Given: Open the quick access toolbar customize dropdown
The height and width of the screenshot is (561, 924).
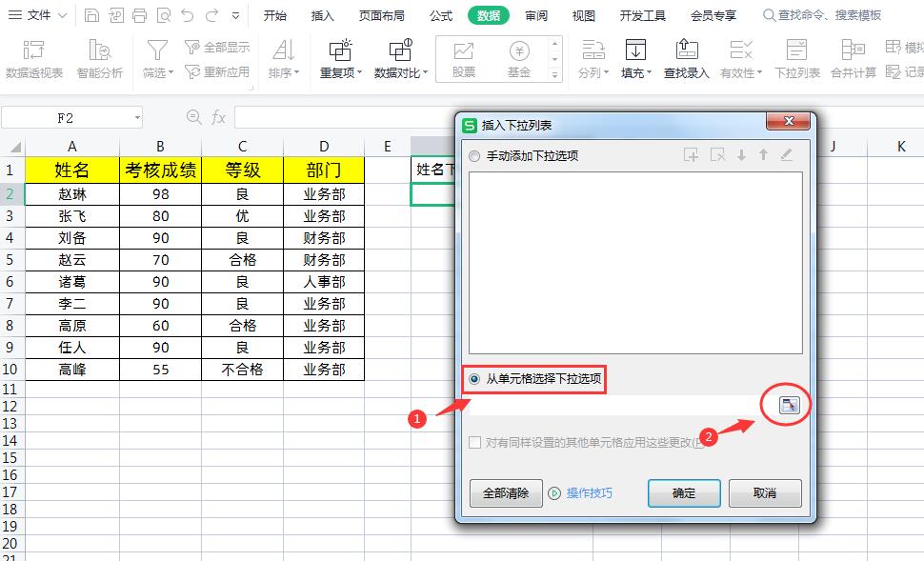Looking at the screenshot, I should click(235, 16).
